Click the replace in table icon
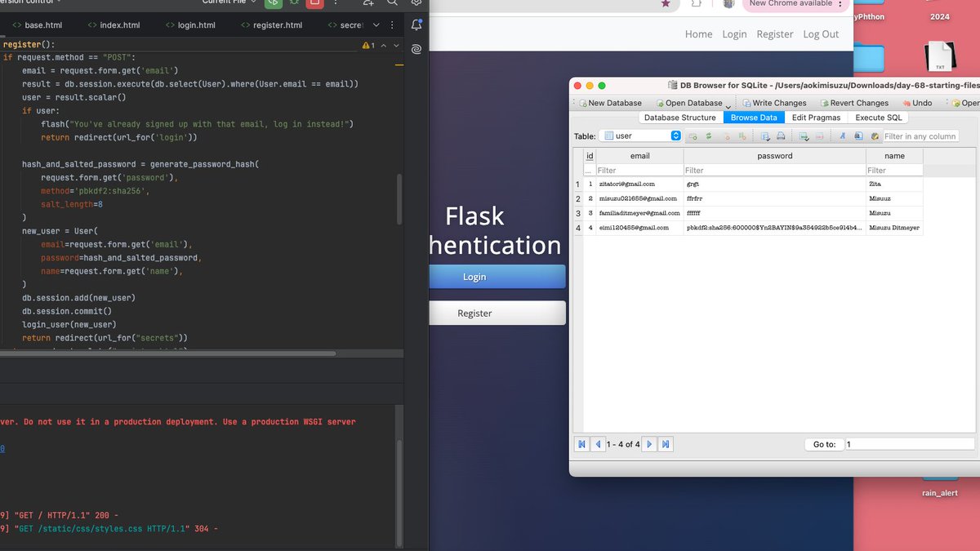 [875, 136]
